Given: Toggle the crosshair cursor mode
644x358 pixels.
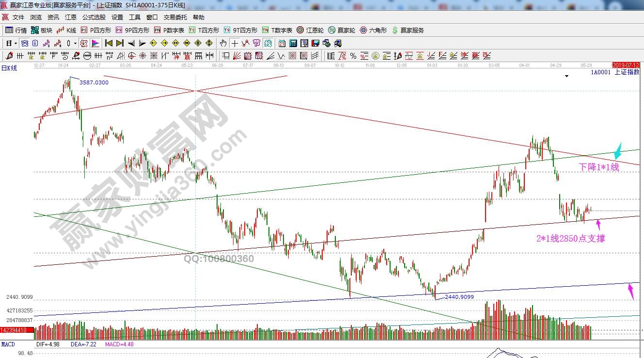Looking at the screenshot, I should [235, 43].
